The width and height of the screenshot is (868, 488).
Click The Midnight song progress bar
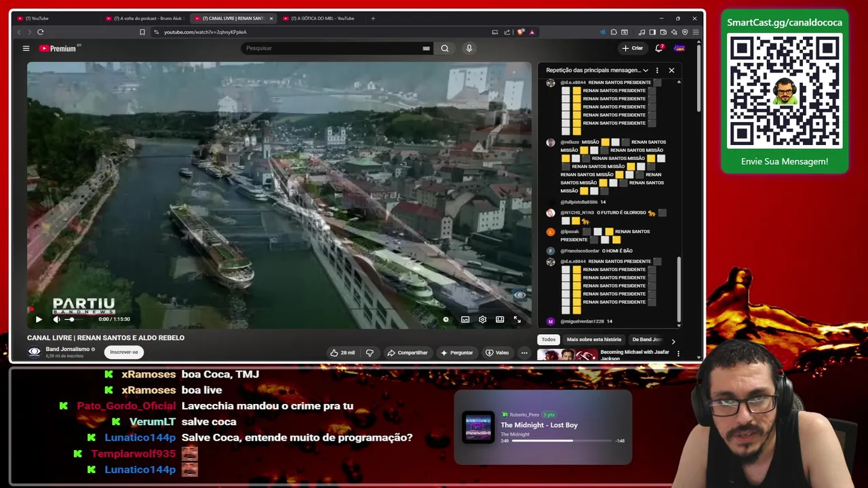click(561, 441)
